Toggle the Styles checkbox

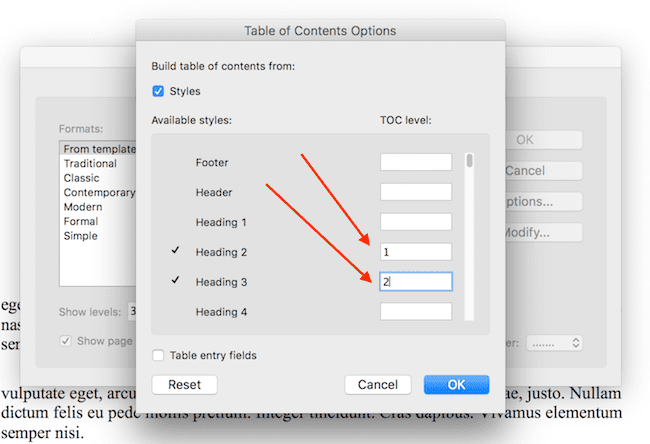coord(158,92)
